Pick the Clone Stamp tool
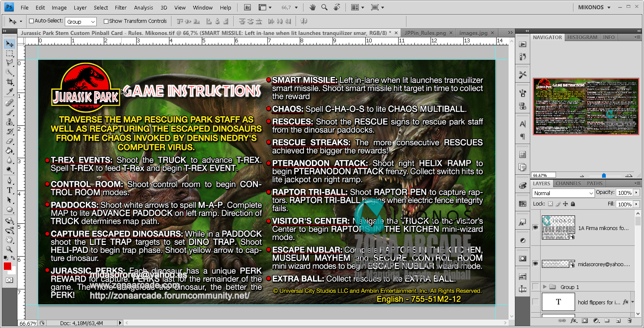Image resolution: width=644 pixels, height=328 pixels. pos(10,122)
